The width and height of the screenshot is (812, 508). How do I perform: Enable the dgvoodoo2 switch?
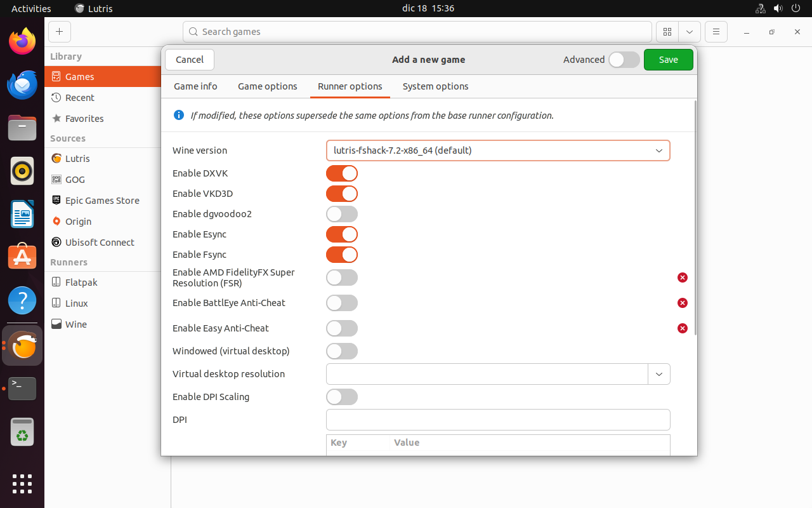342,214
